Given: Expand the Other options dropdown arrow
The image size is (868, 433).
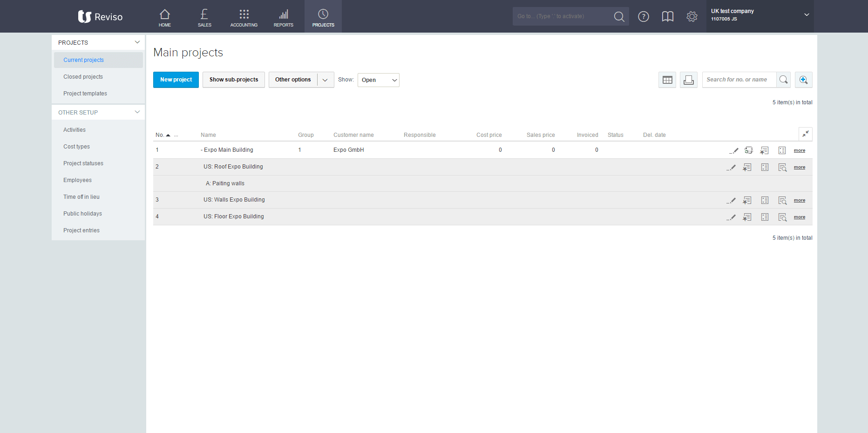Looking at the screenshot, I should click(x=325, y=80).
